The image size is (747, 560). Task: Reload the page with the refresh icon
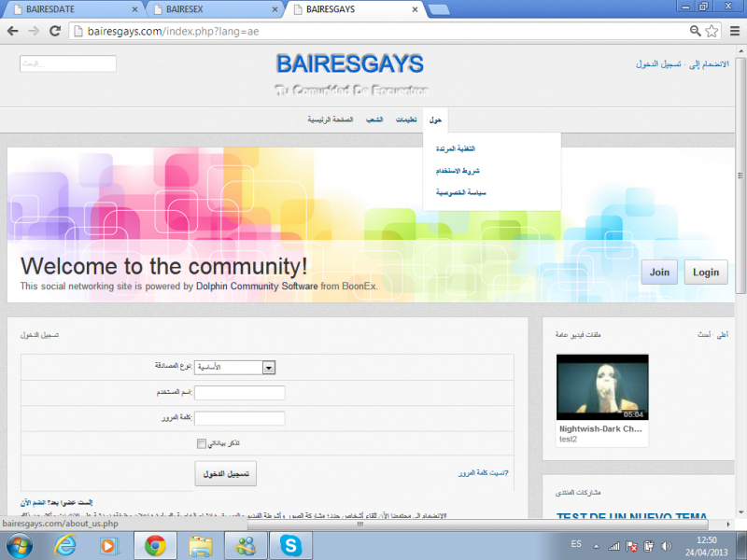pos(55,31)
